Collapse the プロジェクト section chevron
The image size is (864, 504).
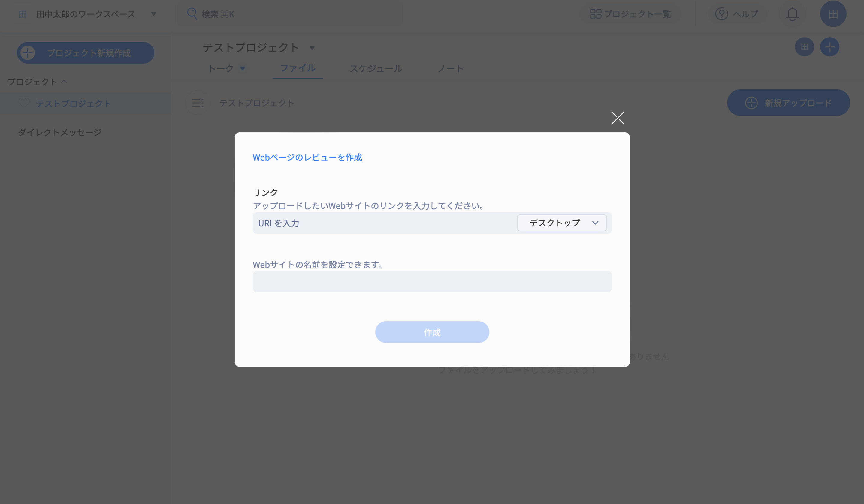[64, 82]
